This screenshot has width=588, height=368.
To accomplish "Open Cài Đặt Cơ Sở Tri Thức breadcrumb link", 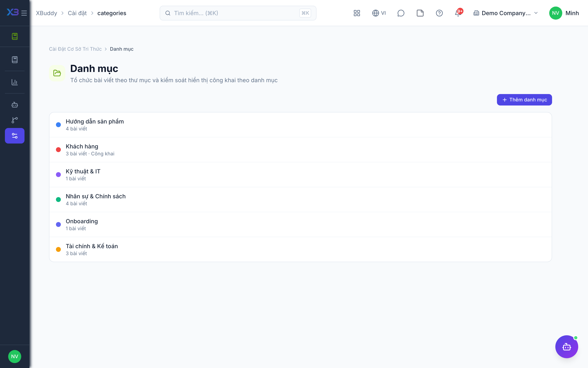I will pyautogui.click(x=75, y=49).
